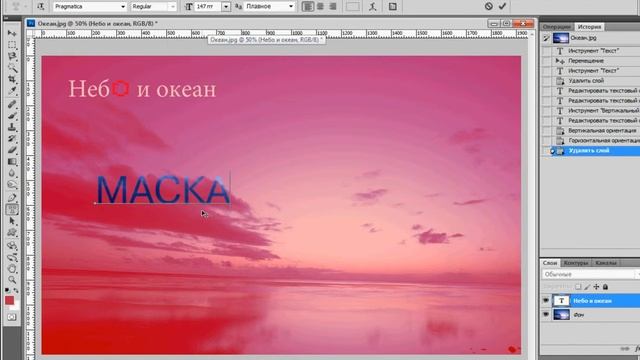Open the red foreground color swatch

point(9,301)
